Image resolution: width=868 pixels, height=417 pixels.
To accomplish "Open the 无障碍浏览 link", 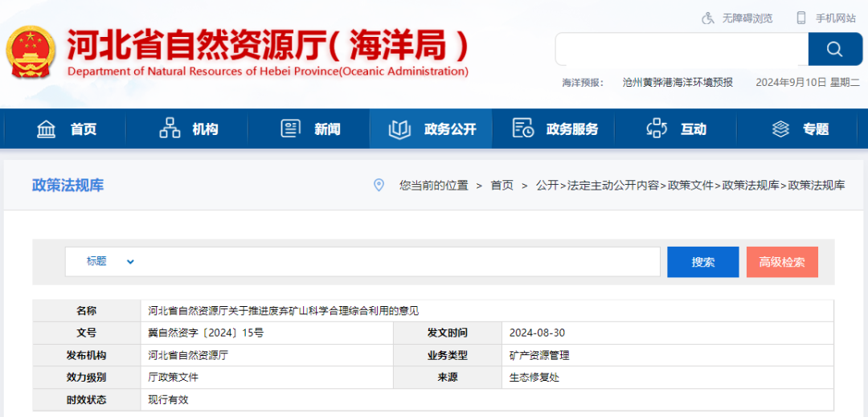I will point(747,18).
